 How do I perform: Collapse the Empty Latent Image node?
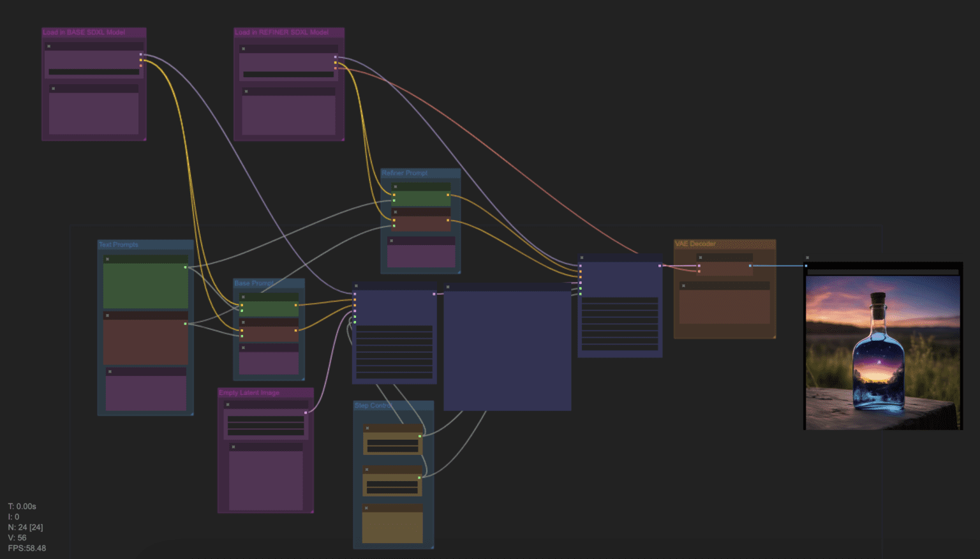coord(227,403)
